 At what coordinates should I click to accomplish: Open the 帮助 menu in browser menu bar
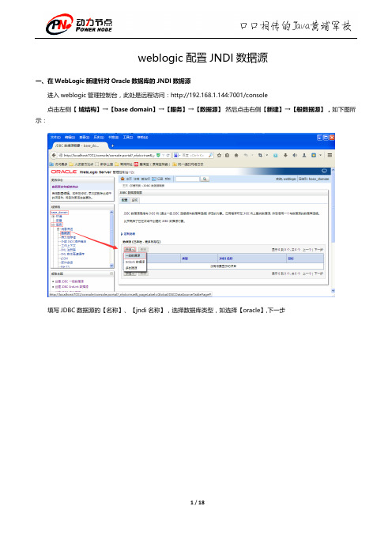coord(142,137)
